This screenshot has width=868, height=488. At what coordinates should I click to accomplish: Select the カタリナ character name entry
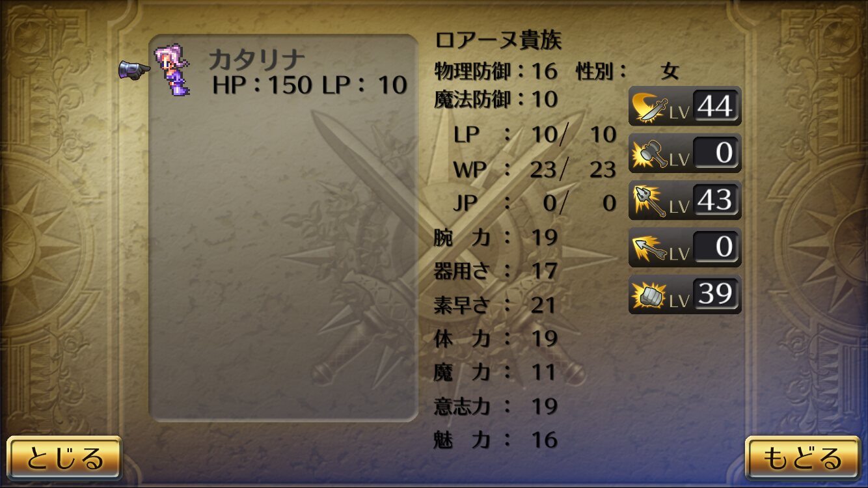click(256, 60)
